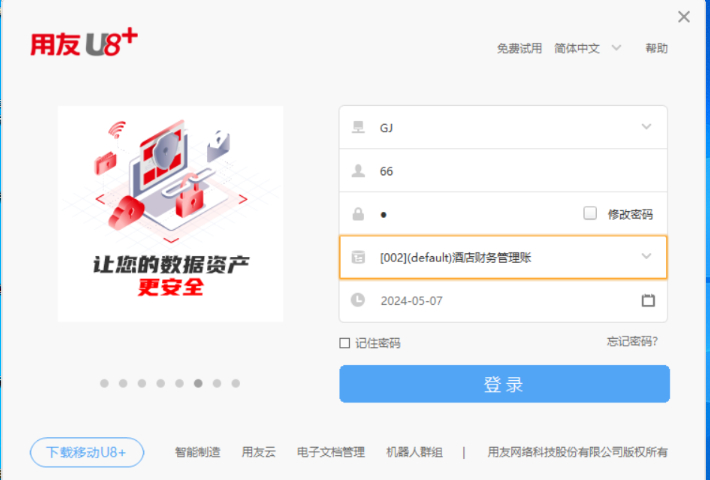Select the active sixth carousel dot
The image size is (710, 480).
click(x=198, y=384)
